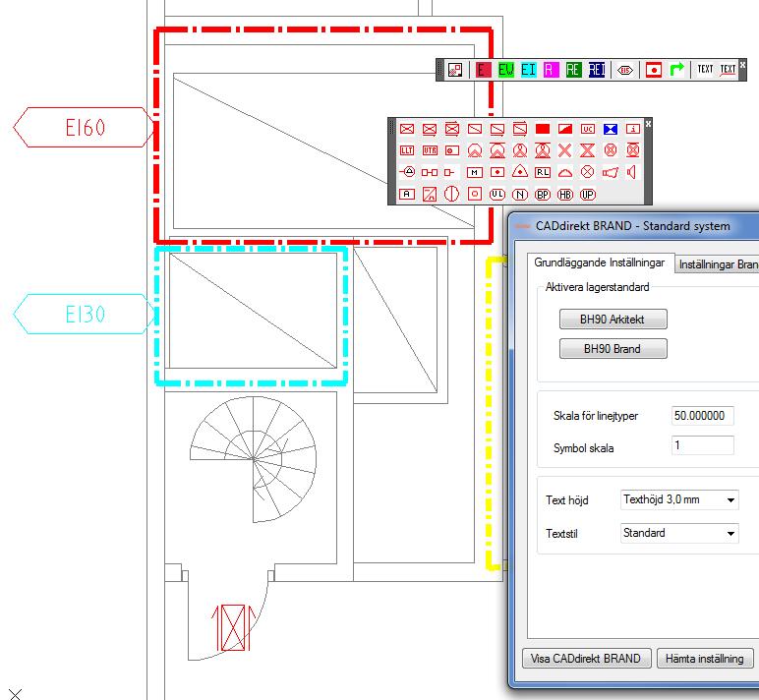Choose the dark green RE icon
The width and height of the screenshot is (759, 700).
pyautogui.click(x=573, y=70)
